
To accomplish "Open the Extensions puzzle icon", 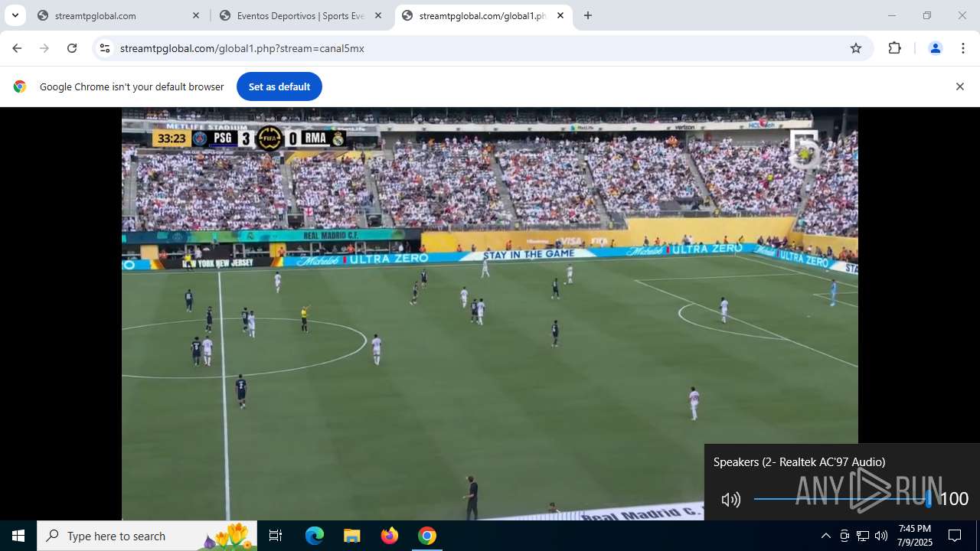I will click(894, 48).
